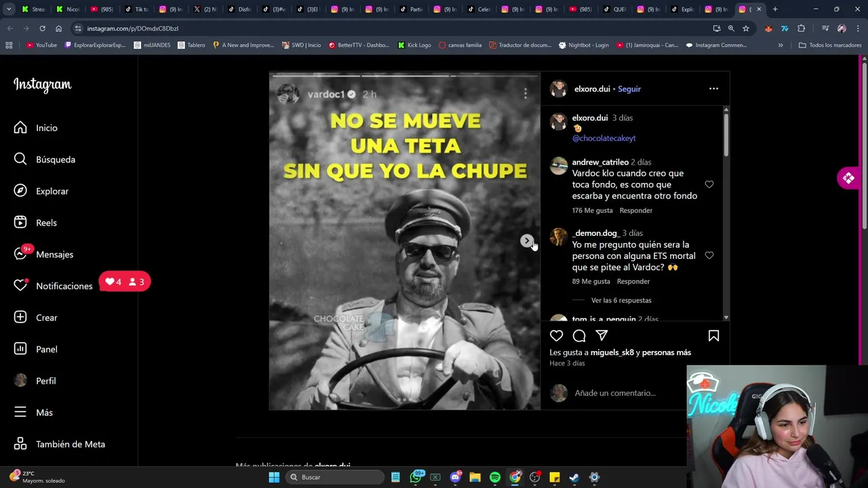Open the browser apps grid shortcut

[9, 45]
